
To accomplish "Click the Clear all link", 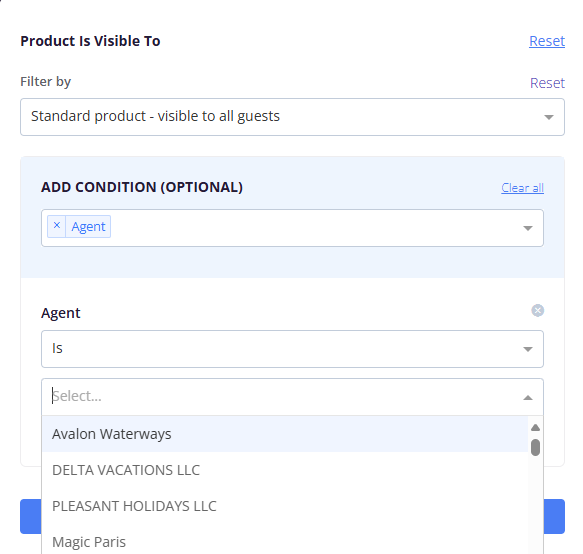I will click(x=522, y=188).
